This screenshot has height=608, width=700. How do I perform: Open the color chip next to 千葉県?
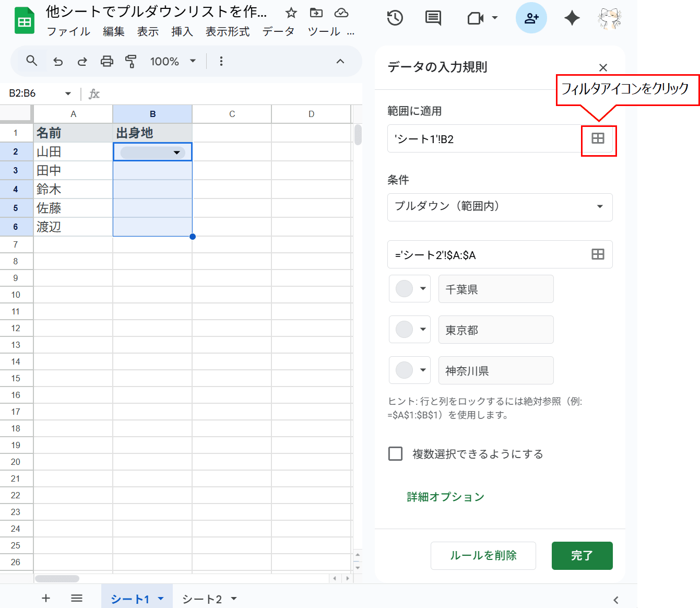[x=410, y=289]
